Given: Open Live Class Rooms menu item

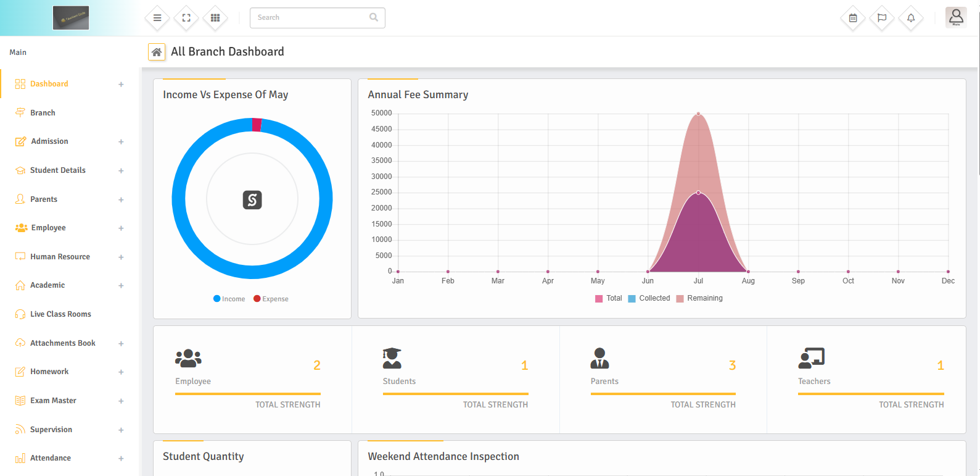Looking at the screenshot, I should pos(60,314).
